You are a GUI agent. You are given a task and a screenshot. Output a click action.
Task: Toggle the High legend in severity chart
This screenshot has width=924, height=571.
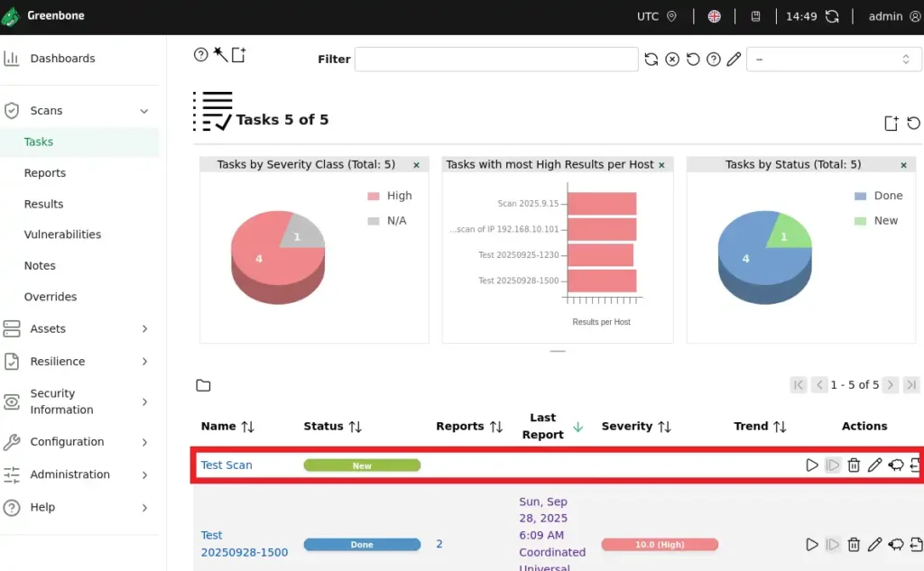pyautogui.click(x=389, y=196)
